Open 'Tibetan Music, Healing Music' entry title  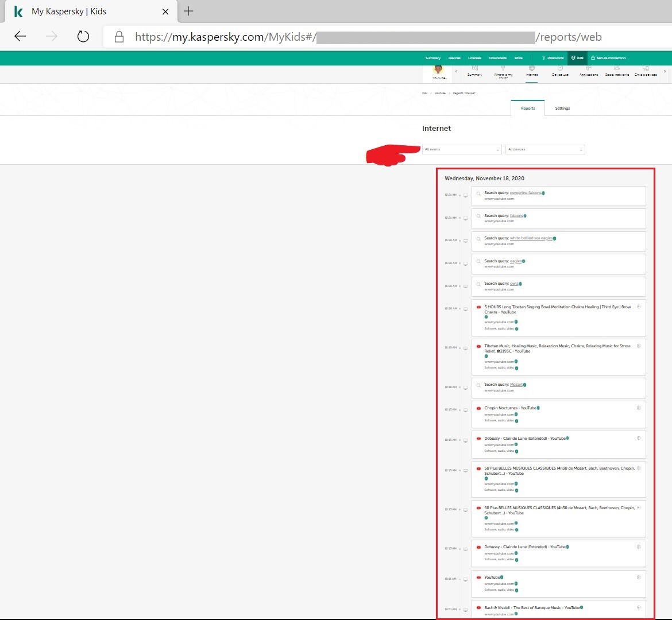(x=557, y=348)
